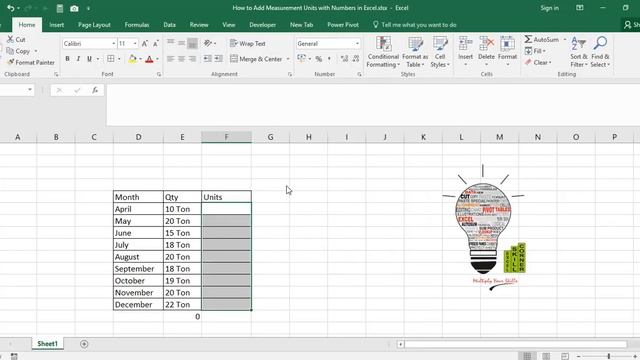Activate the Format Painter brush
Viewport: 640px width, 360px height.
click(x=11, y=62)
